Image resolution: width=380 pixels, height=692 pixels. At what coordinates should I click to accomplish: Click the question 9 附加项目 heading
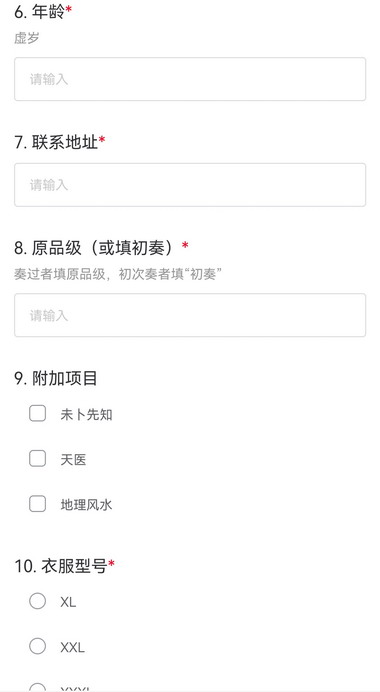tap(56, 378)
